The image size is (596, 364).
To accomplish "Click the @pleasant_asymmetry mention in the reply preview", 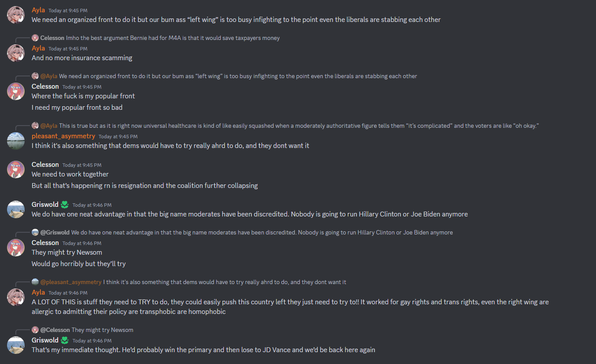I will [71, 282].
